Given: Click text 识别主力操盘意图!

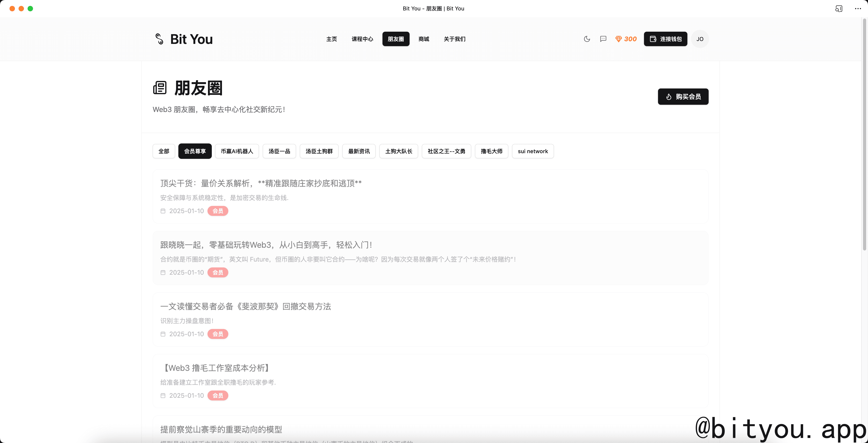Looking at the screenshot, I should click(187, 321).
